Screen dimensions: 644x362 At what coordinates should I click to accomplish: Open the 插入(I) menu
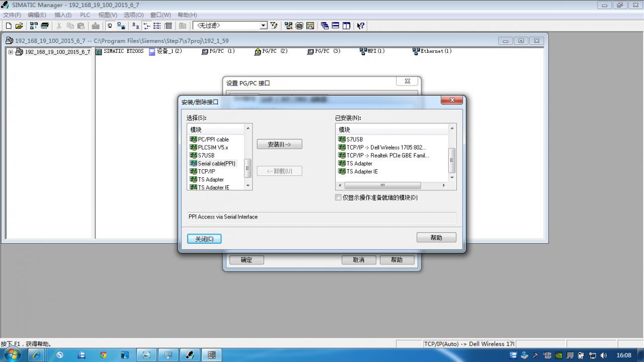point(63,15)
